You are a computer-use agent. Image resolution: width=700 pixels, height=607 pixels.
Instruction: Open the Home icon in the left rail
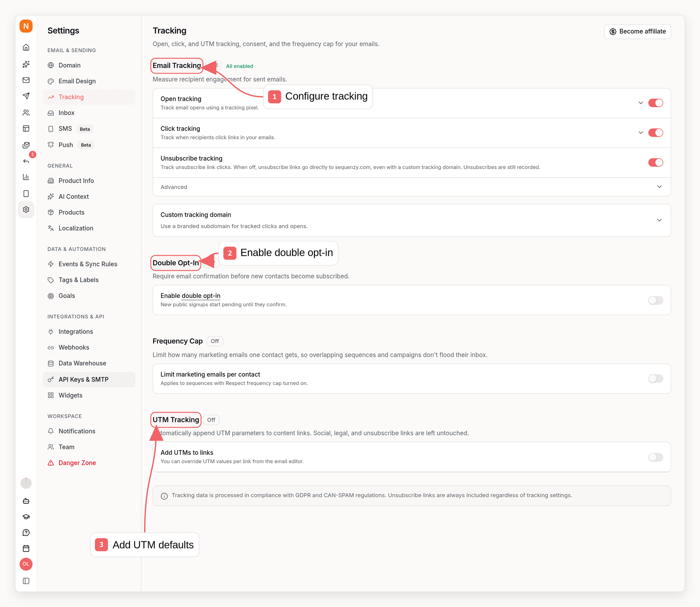click(x=26, y=47)
